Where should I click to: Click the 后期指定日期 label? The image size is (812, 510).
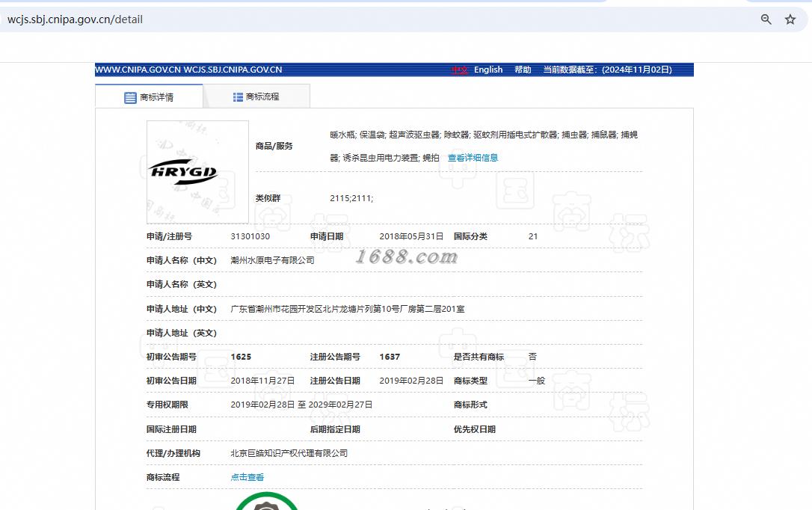(335, 429)
